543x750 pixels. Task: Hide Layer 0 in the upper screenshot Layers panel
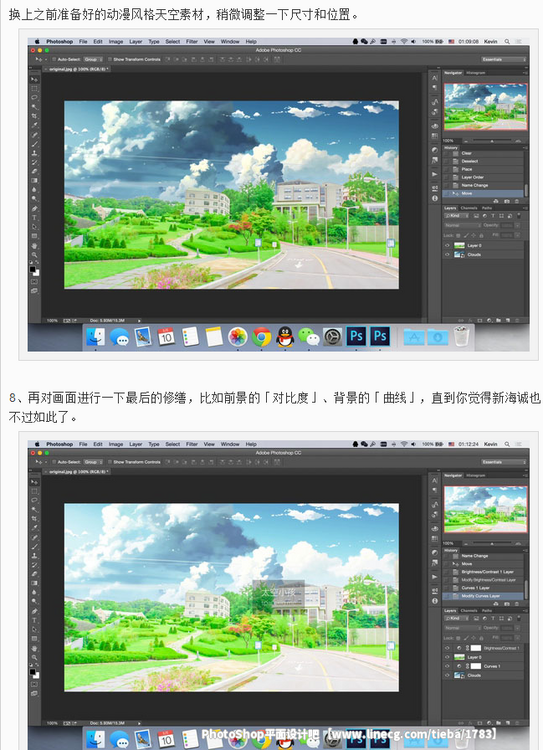tap(447, 245)
